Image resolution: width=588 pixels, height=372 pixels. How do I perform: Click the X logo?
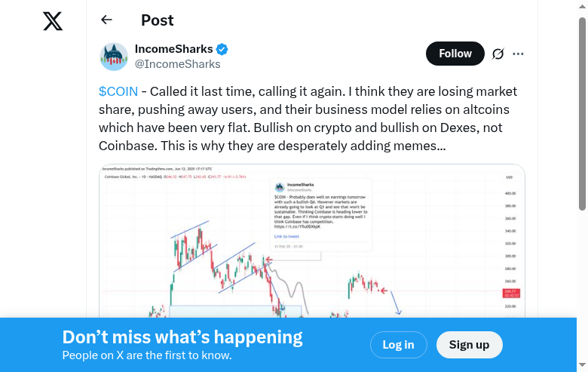click(x=53, y=21)
